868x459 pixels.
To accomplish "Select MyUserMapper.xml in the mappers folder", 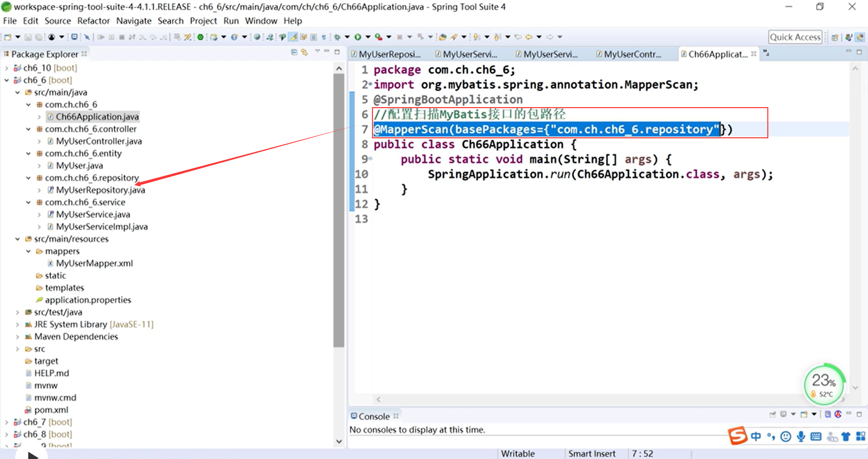I will point(94,263).
